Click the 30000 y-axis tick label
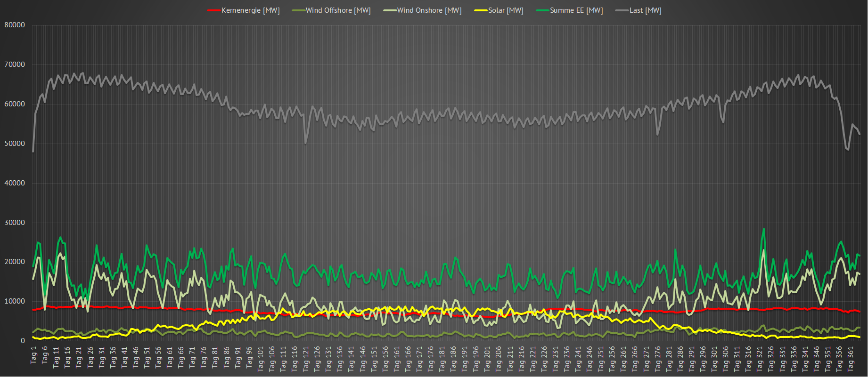Screen dimensions: 868x377 point(15,223)
